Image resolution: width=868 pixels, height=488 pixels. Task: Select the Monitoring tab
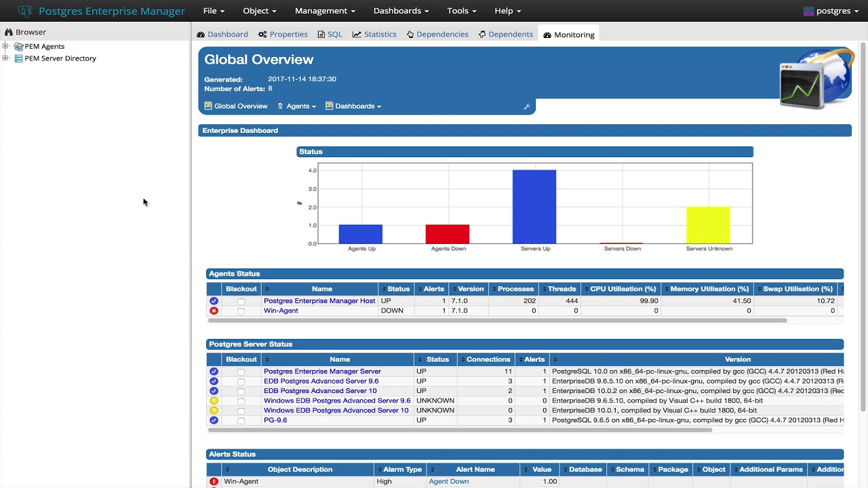click(569, 35)
